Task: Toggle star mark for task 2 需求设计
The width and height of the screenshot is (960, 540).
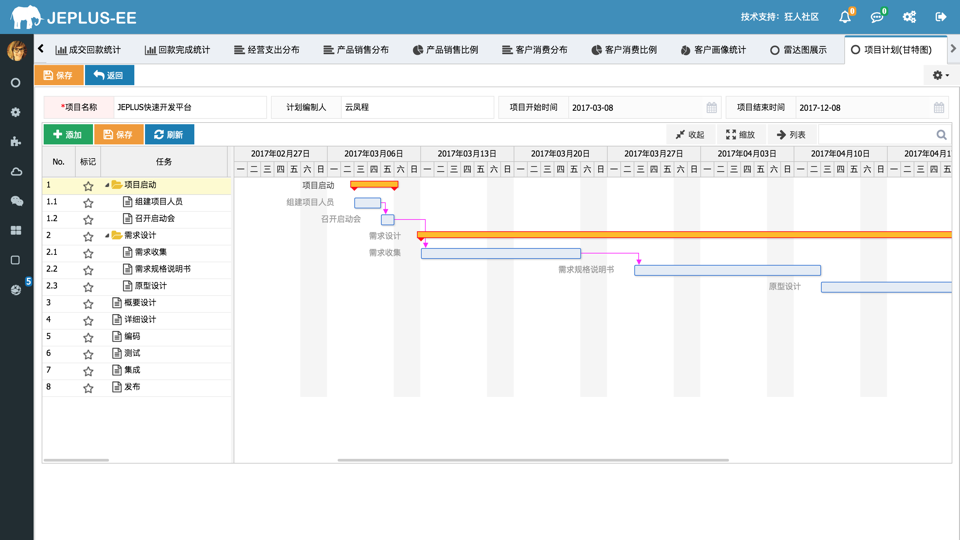Action: click(88, 236)
